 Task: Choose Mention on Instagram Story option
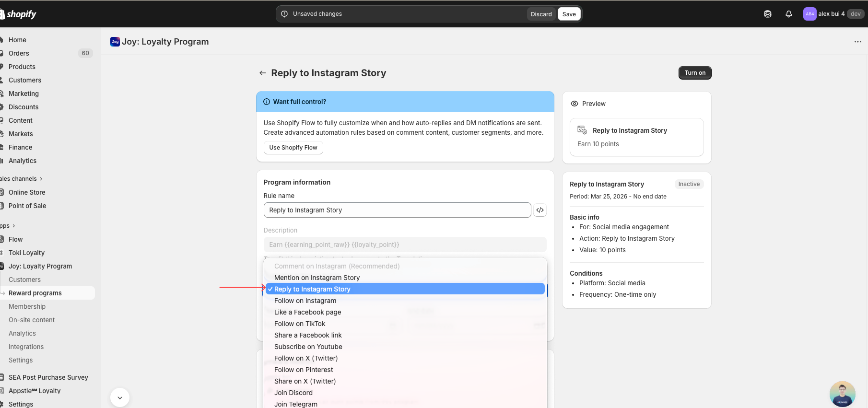click(317, 278)
